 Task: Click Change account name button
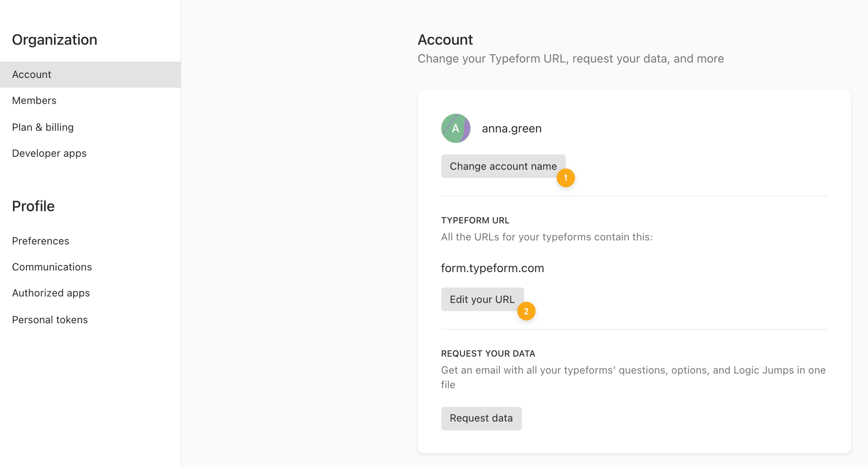click(x=503, y=166)
